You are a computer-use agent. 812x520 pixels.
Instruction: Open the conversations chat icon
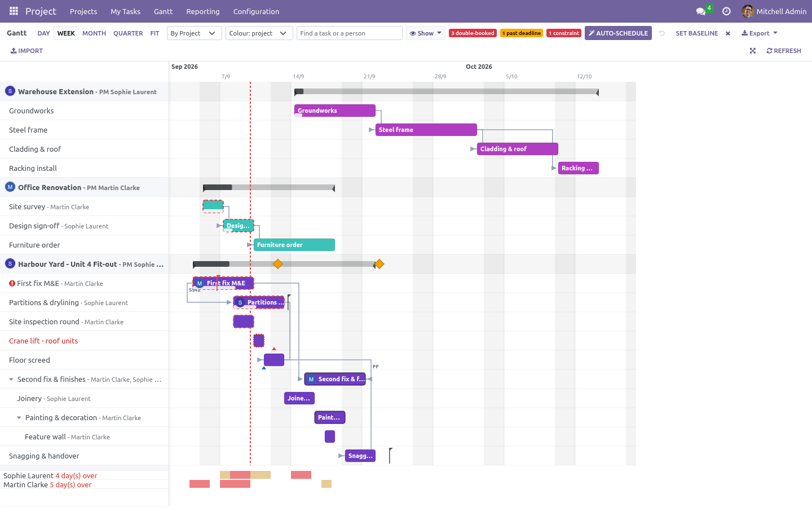[701, 11]
